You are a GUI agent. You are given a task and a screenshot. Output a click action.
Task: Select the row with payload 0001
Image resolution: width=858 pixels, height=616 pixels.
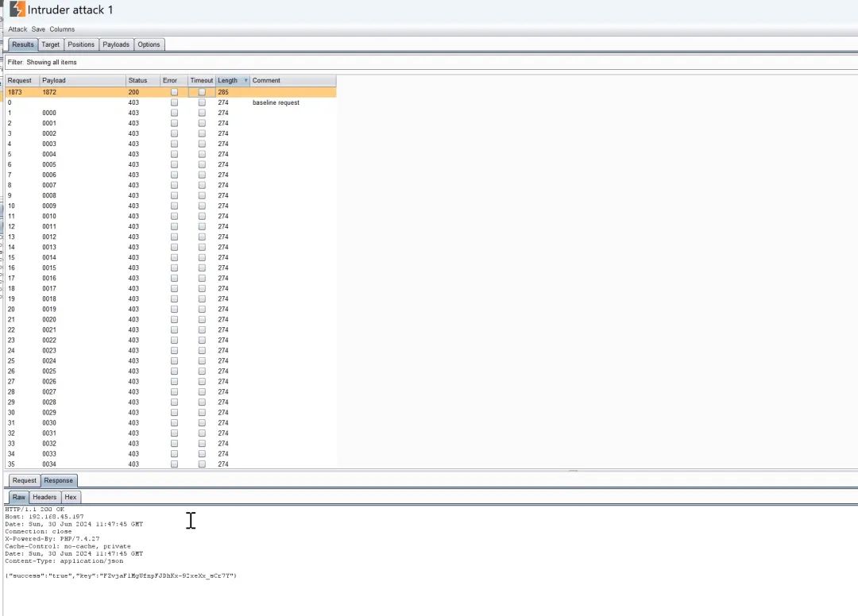click(171, 124)
